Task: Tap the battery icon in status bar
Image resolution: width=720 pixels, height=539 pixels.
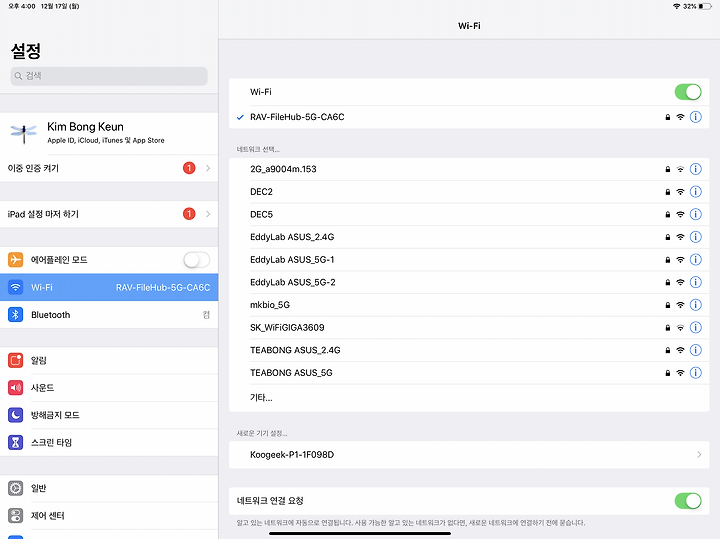Action: [705, 6]
